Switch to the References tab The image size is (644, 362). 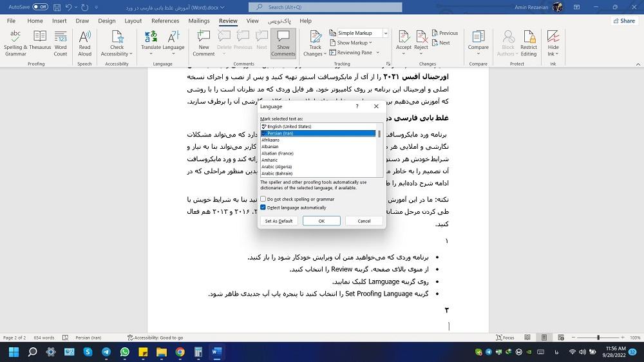165,21
